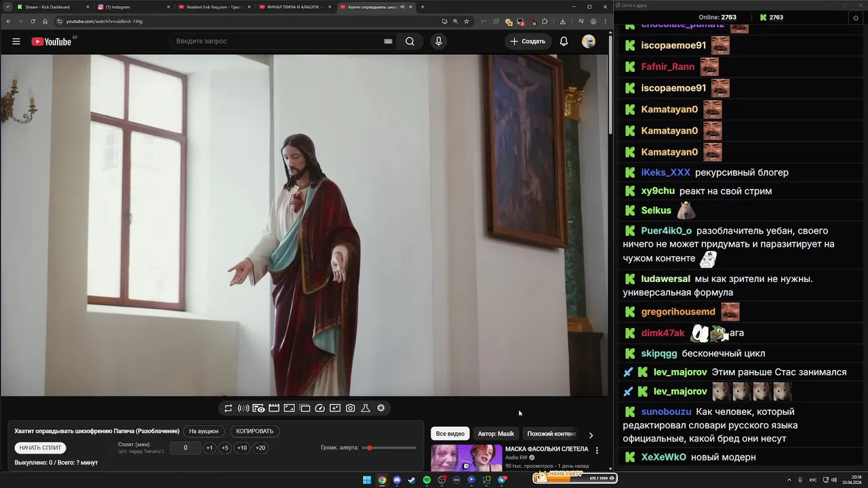Adjust the Громк. алерта volume slider
The height and width of the screenshot is (488, 868).
click(x=389, y=448)
